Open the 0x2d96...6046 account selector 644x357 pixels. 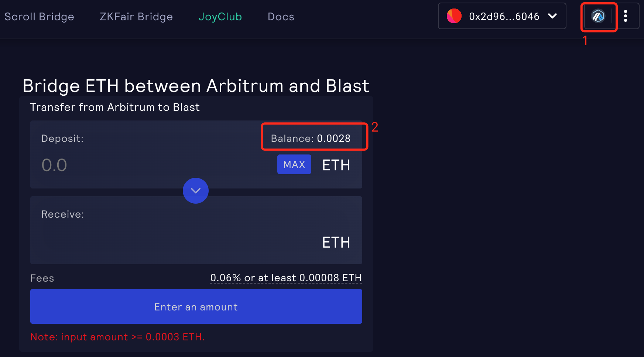(504, 16)
